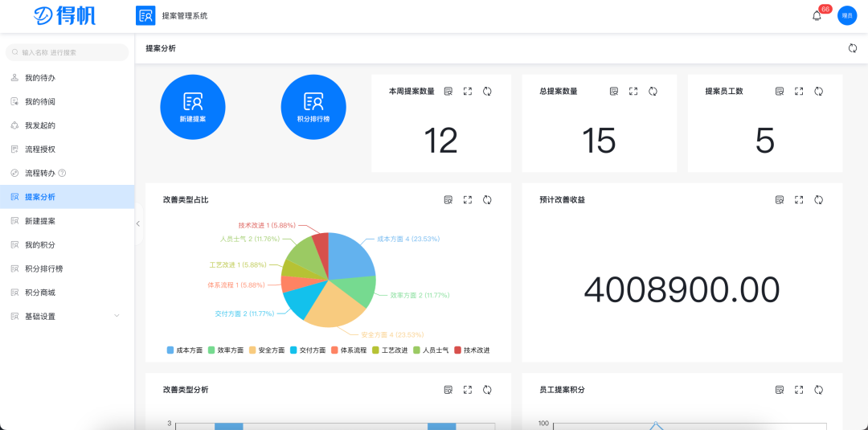
Task: View data details of the 提案员工数 card
Action: pyautogui.click(x=780, y=92)
